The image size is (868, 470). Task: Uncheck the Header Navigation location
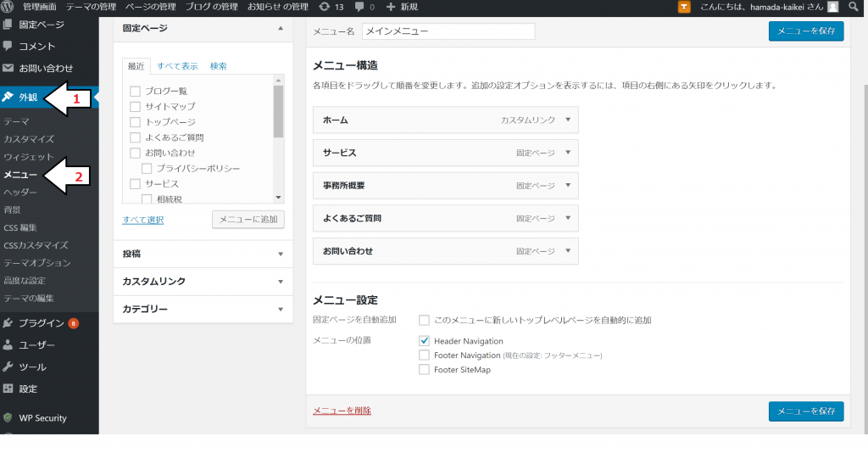coord(424,341)
